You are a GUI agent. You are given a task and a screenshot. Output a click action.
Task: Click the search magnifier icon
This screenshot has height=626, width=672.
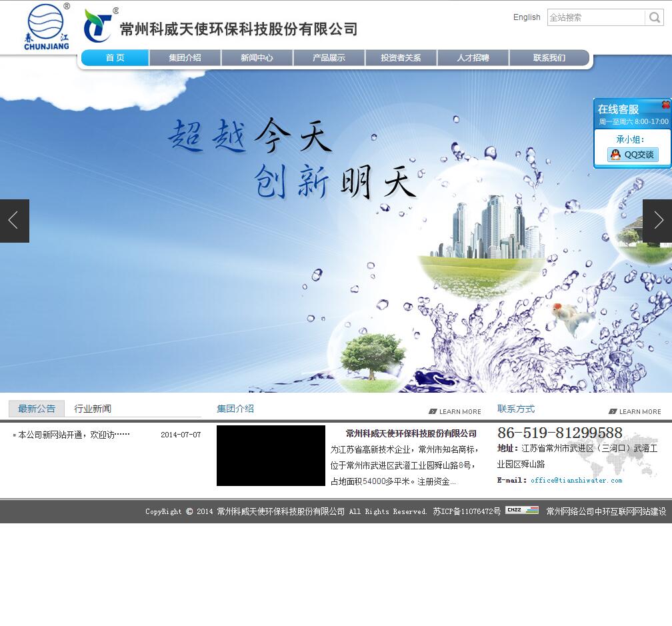[654, 17]
